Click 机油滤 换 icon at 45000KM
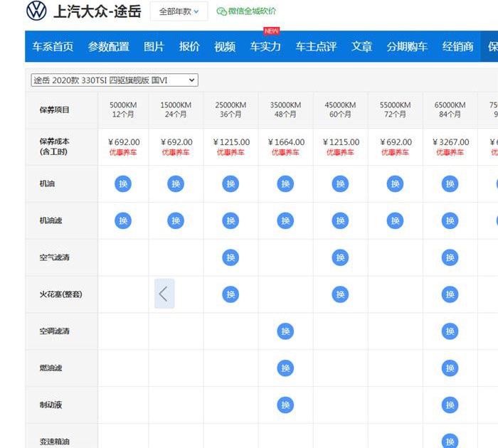The image size is (498, 448). point(340,220)
